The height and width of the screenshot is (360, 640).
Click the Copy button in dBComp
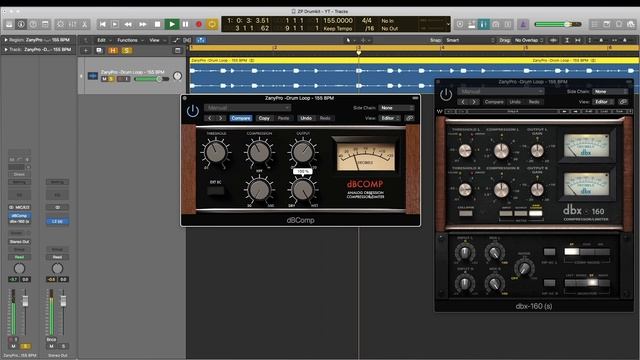264,118
